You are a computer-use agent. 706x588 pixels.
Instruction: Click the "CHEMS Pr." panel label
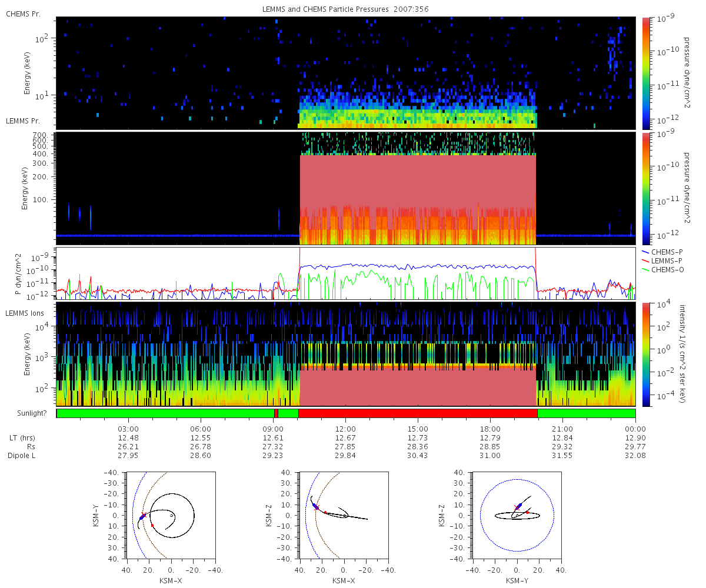[23, 14]
